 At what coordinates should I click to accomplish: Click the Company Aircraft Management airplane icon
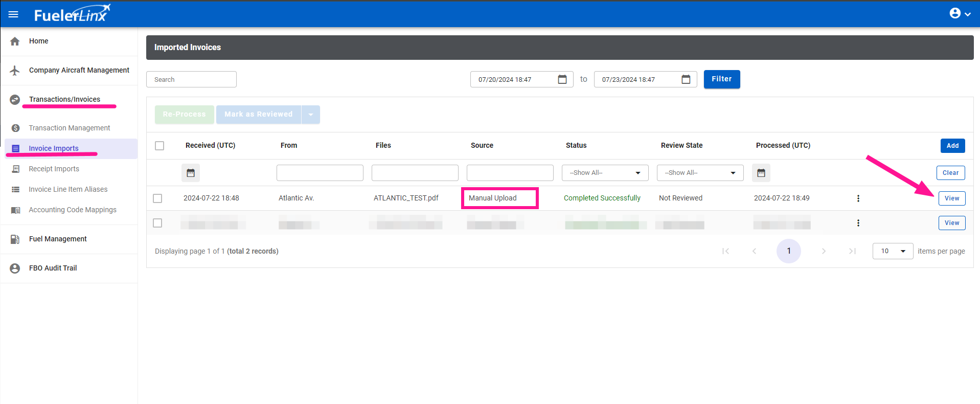[x=15, y=71]
